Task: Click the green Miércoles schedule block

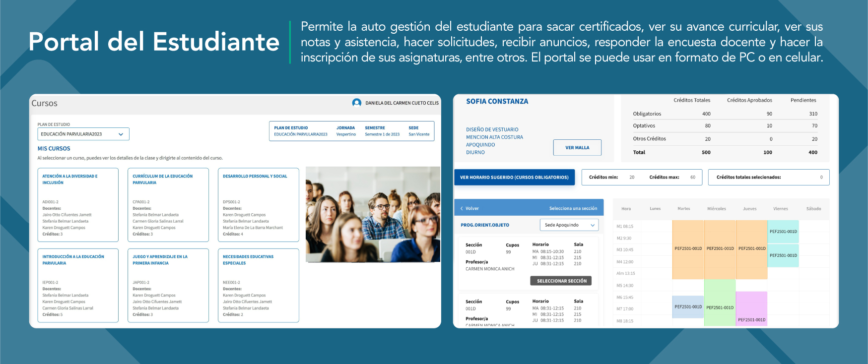Action: [720, 303]
